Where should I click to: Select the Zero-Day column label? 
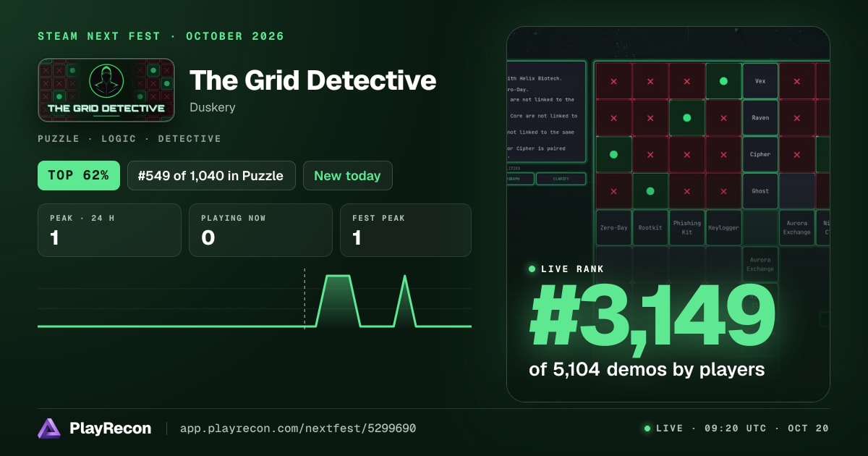[614, 227]
